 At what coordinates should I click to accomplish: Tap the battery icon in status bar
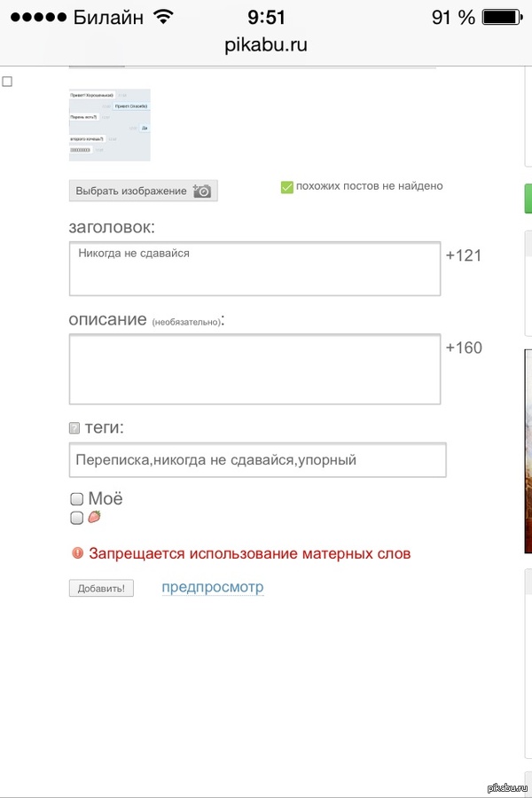pos(503,18)
